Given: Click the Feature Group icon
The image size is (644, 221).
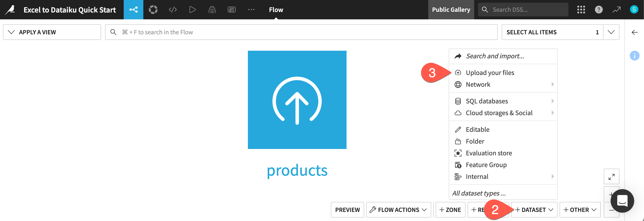Looking at the screenshot, I should (458, 165).
